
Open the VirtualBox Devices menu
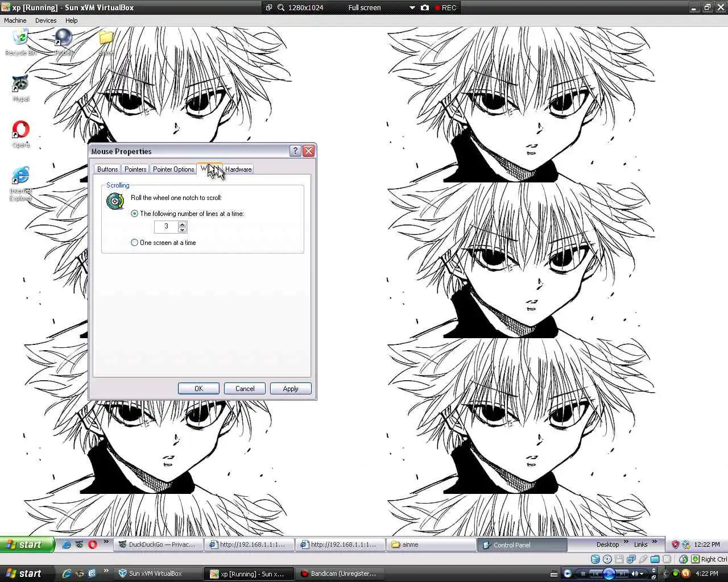click(x=45, y=20)
